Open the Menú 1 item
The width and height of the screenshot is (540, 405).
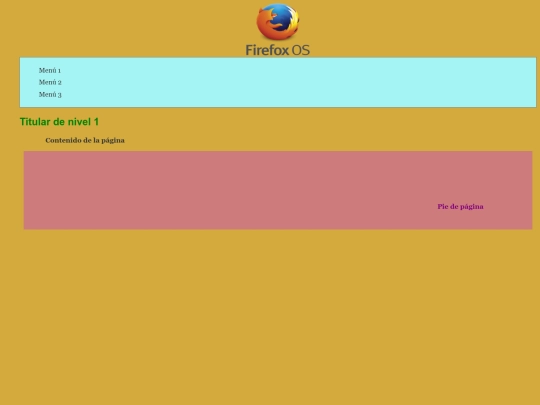click(50, 70)
